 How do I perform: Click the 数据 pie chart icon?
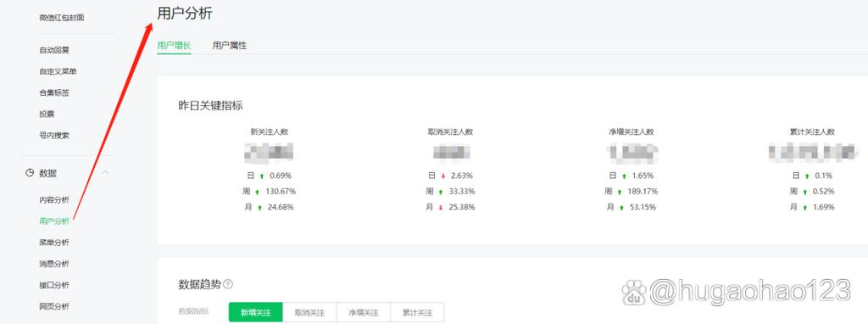pos(30,173)
